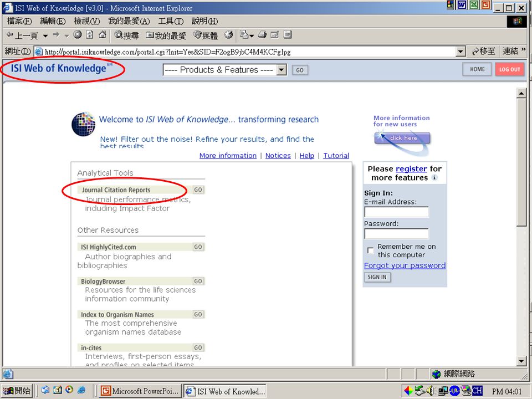Open the Tutorial link
This screenshot has height=399, width=532.
(x=336, y=155)
